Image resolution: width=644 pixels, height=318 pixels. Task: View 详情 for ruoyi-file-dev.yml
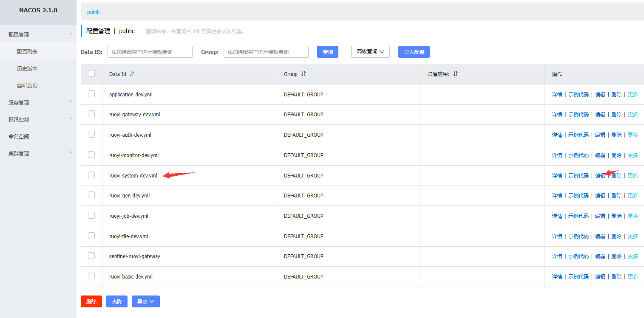click(557, 236)
